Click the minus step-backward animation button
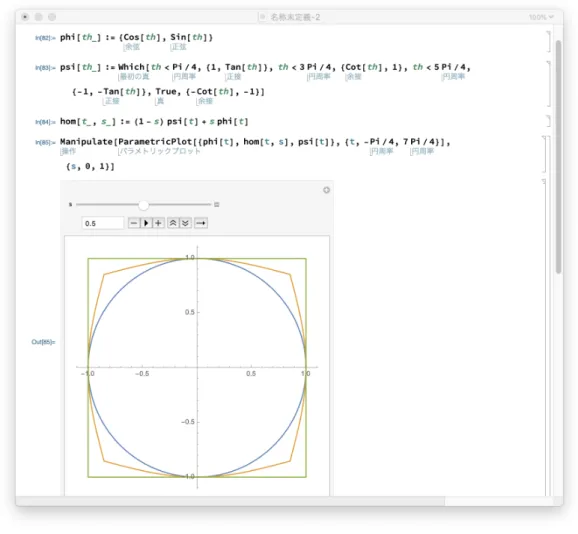Image resolution: width=578 pixels, height=534 pixels. (x=134, y=223)
